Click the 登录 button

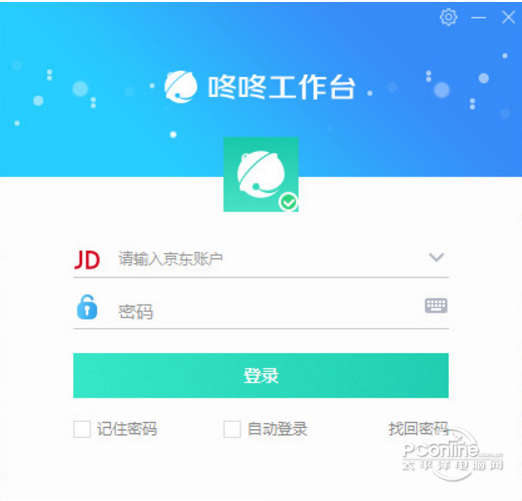(x=261, y=375)
